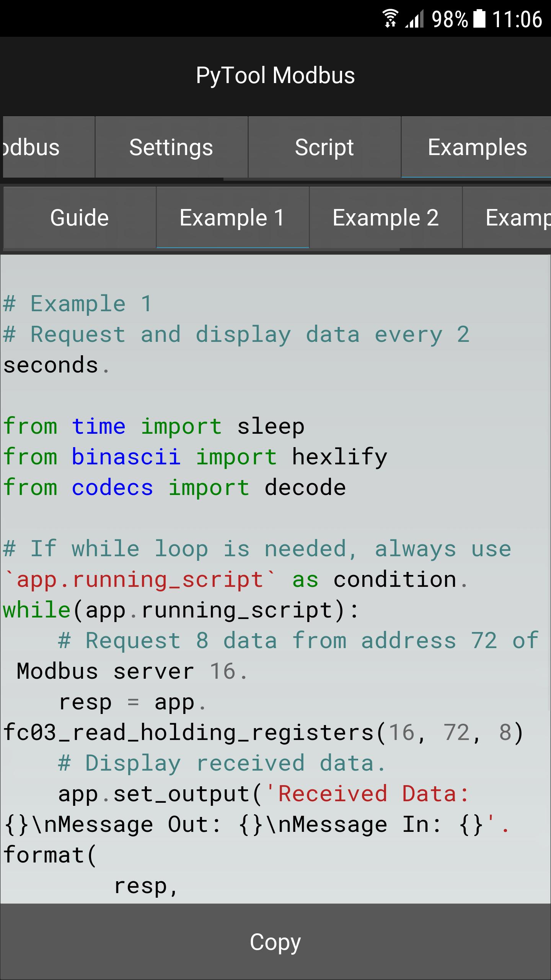
Task: Click the '`app.running_script`' red text
Action: click(x=140, y=580)
